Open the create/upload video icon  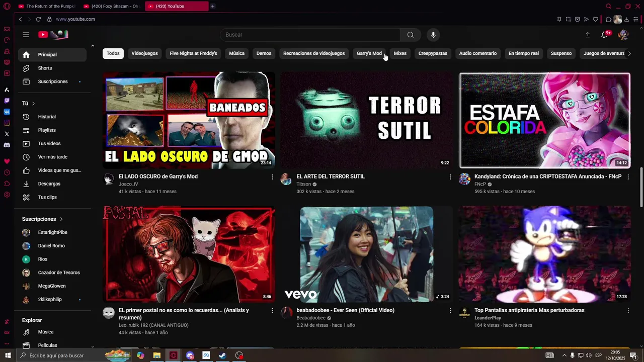click(x=588, y=35)
